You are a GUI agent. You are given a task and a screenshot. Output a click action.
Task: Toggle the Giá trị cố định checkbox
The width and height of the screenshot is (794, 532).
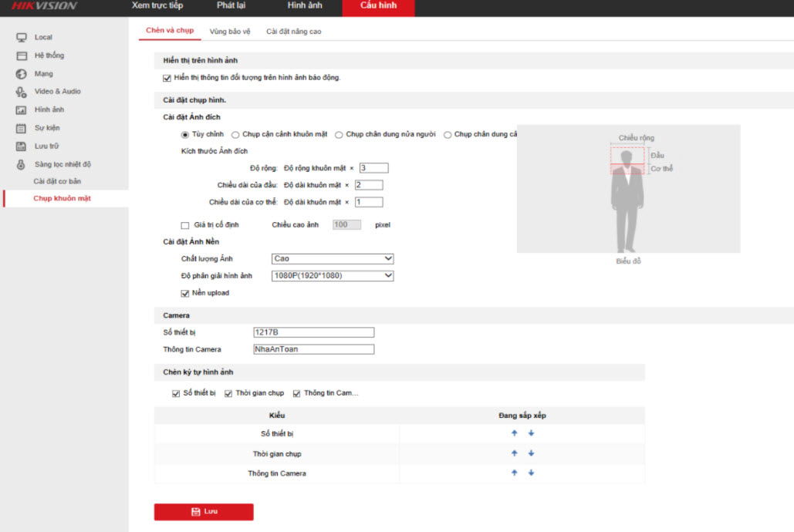tap(184, 225)
